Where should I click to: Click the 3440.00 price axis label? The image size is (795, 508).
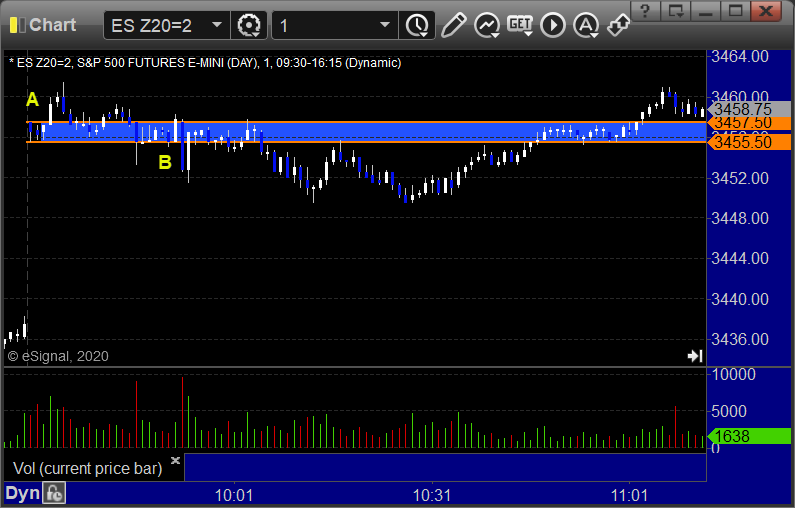tap(740, 299)
